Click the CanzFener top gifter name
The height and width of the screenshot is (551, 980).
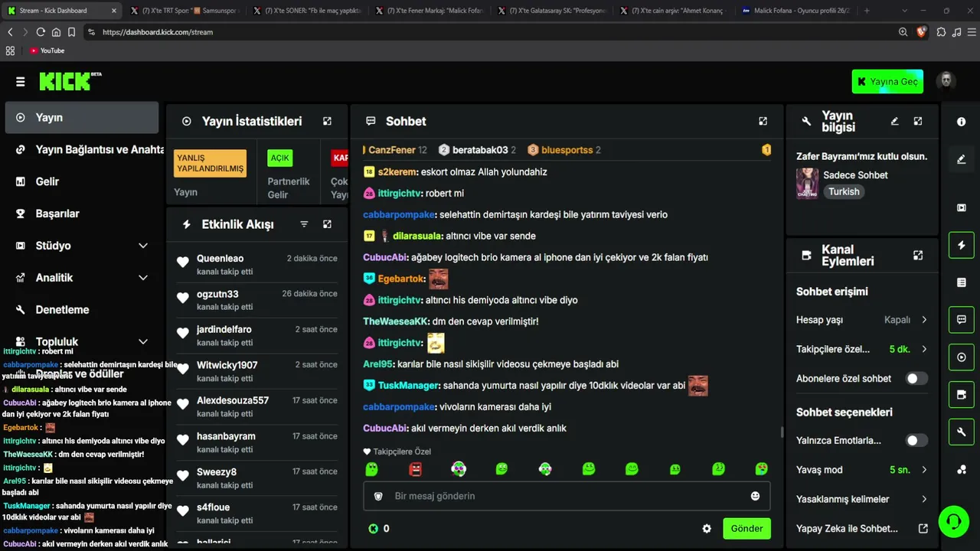tap(392, 150)
